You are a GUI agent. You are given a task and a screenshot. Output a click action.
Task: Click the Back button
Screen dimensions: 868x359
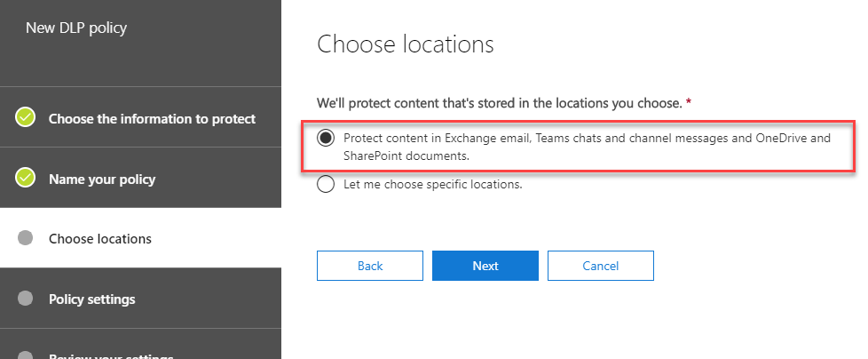tap(370, 266)
